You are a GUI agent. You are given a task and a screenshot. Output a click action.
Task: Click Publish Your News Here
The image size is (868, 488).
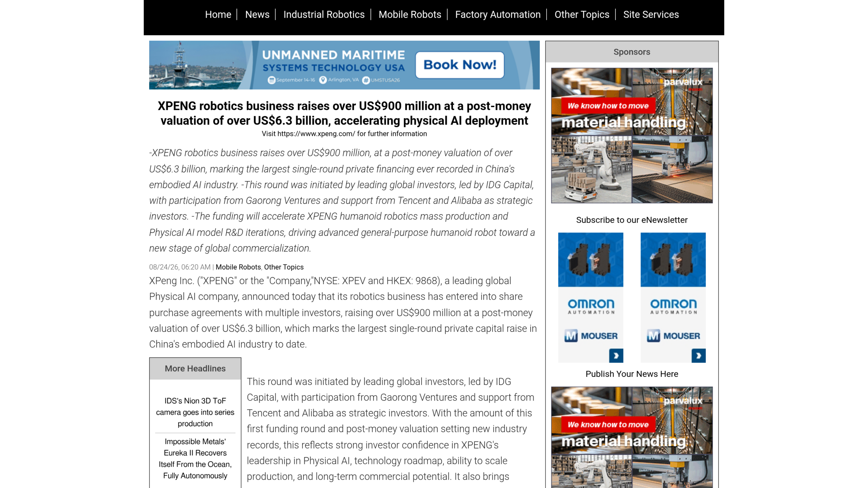(x=632, y=374)
